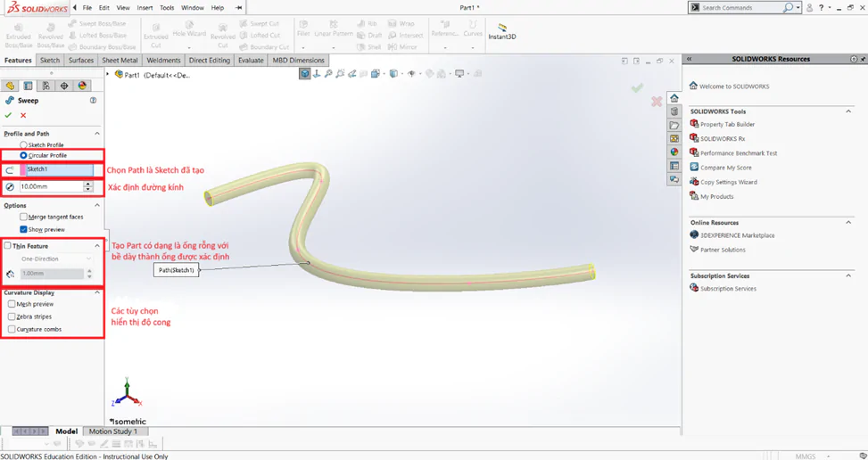The width and height of the screenshot is (868, 460).
Task: Launch the Performance Benchmark Test link
Action: pyautogui.click(x=733, y=153)
